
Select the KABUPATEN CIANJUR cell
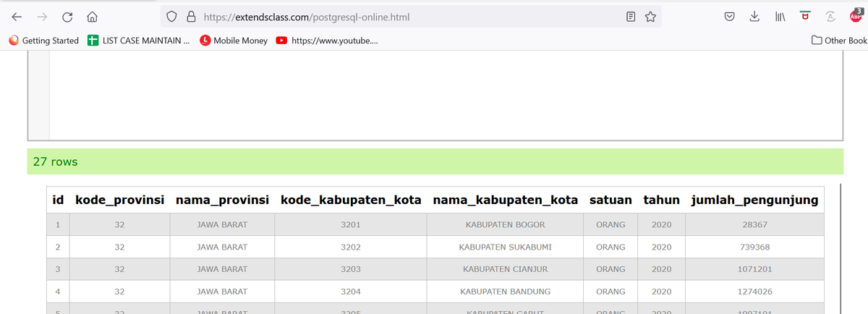(506, 269)
